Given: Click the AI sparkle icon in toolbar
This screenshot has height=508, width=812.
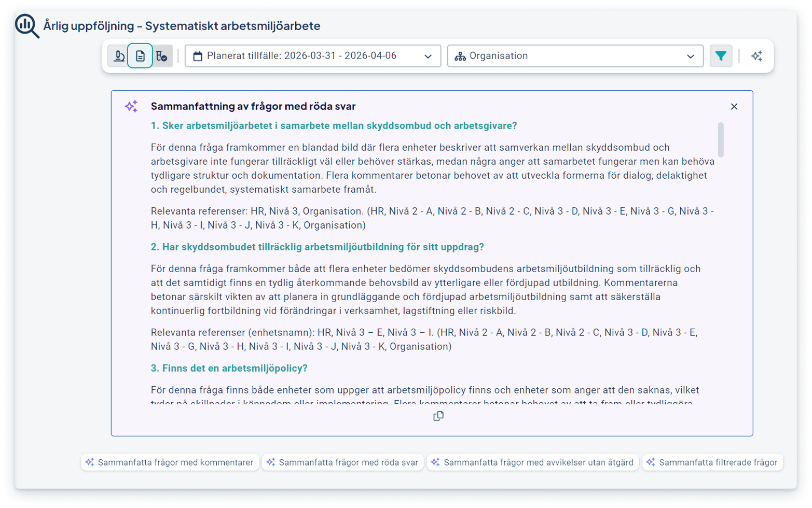Looking at the screenshot, I should tap(756, 56).
